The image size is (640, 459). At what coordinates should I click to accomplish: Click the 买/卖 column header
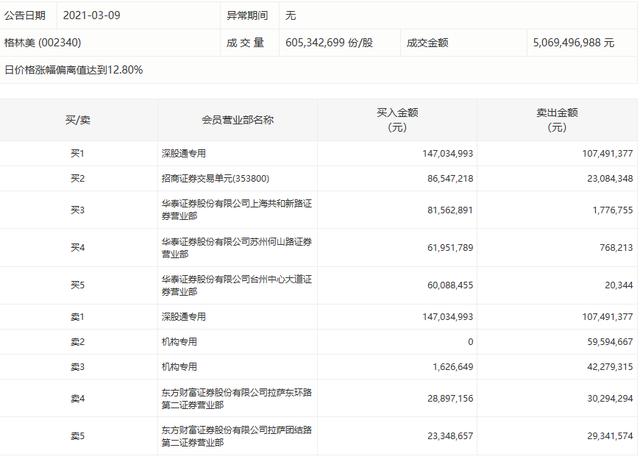78,120
